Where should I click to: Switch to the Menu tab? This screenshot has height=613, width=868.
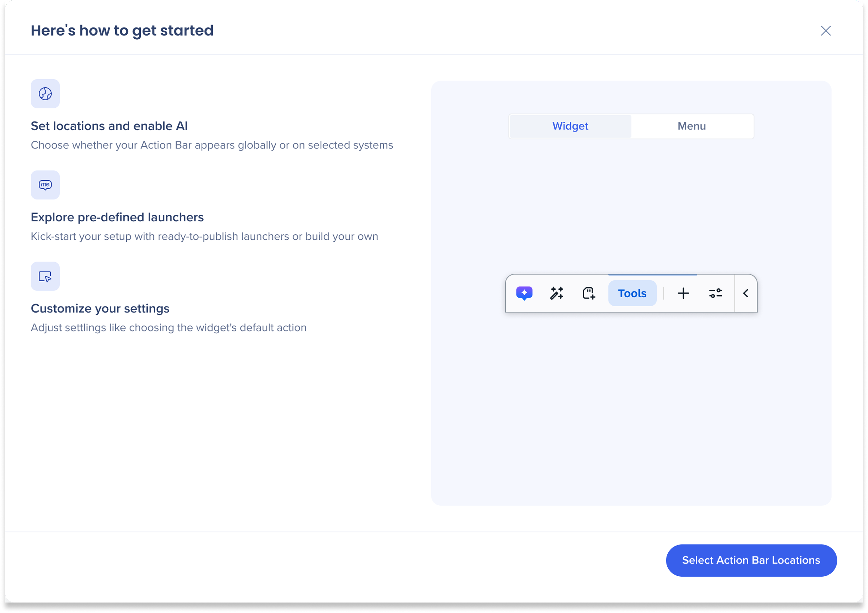click(692, 126)
